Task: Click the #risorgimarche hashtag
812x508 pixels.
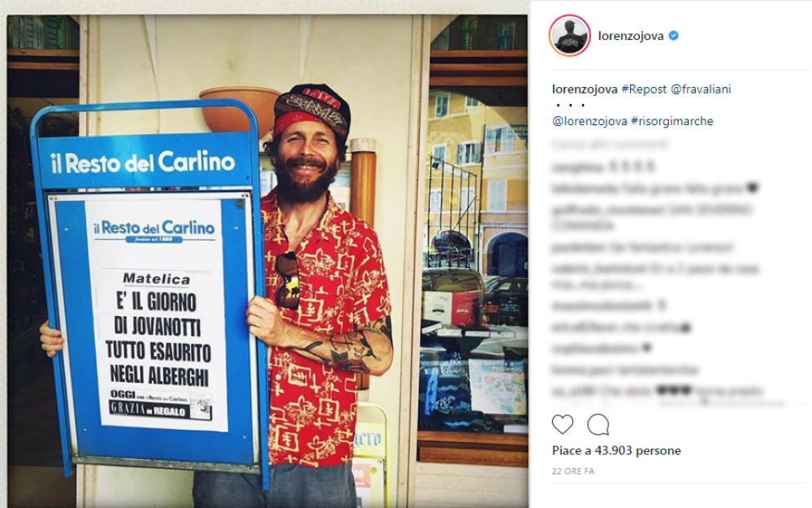Action: (x=672, y=121)
